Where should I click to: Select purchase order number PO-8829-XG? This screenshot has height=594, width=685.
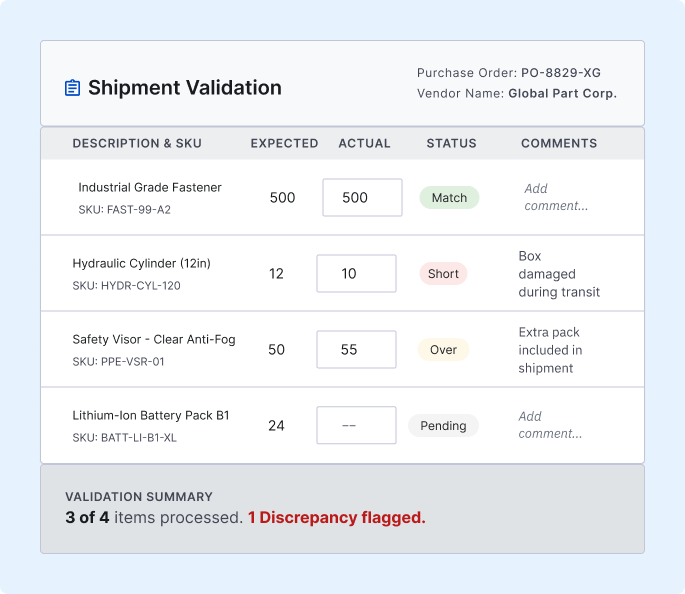pyautogui.click(x=561, y=73)
